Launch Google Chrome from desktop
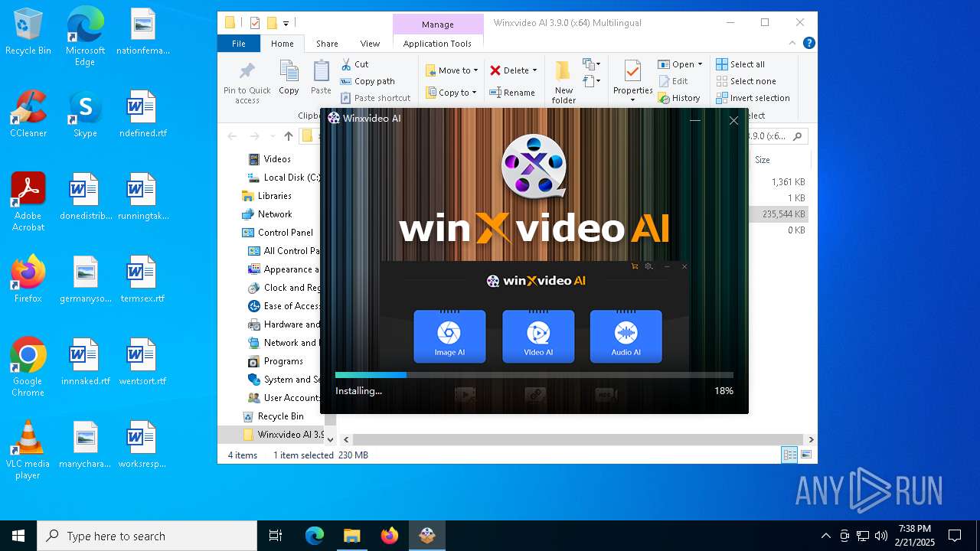The height and width of the screenshot is (551, 980). tap(28, 367)
